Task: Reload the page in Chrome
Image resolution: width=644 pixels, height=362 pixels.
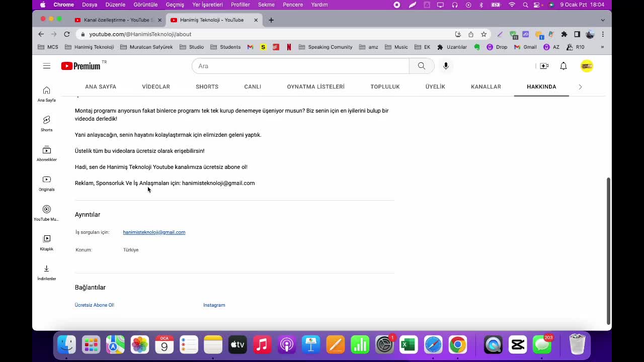Action: pyautogui.click(x=66, y=34)
